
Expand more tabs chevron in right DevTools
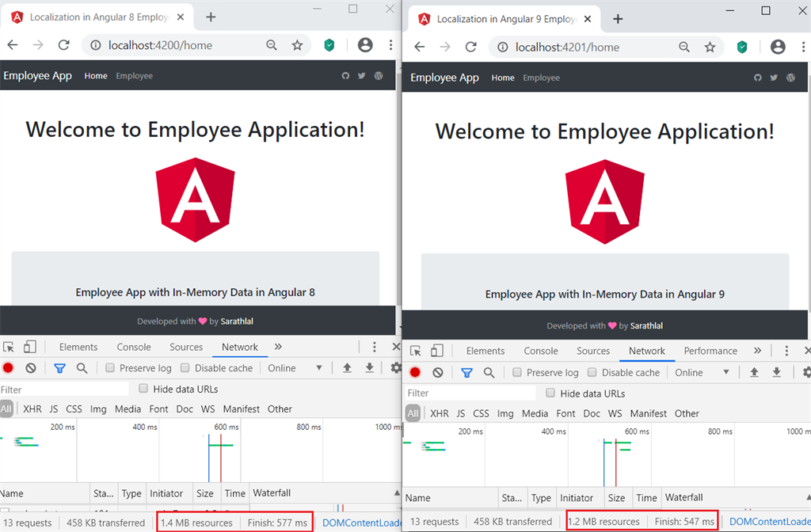pyautogui.click(x=758, y=351)
